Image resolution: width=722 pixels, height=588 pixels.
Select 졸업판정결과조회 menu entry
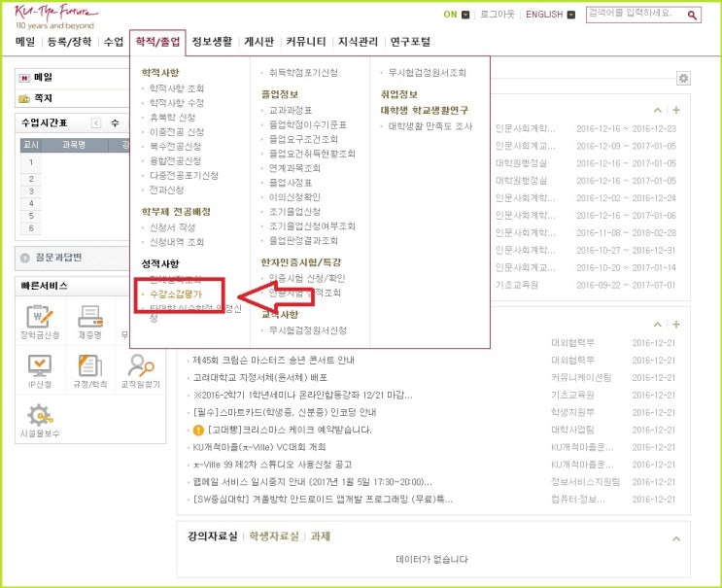(303, 241)
